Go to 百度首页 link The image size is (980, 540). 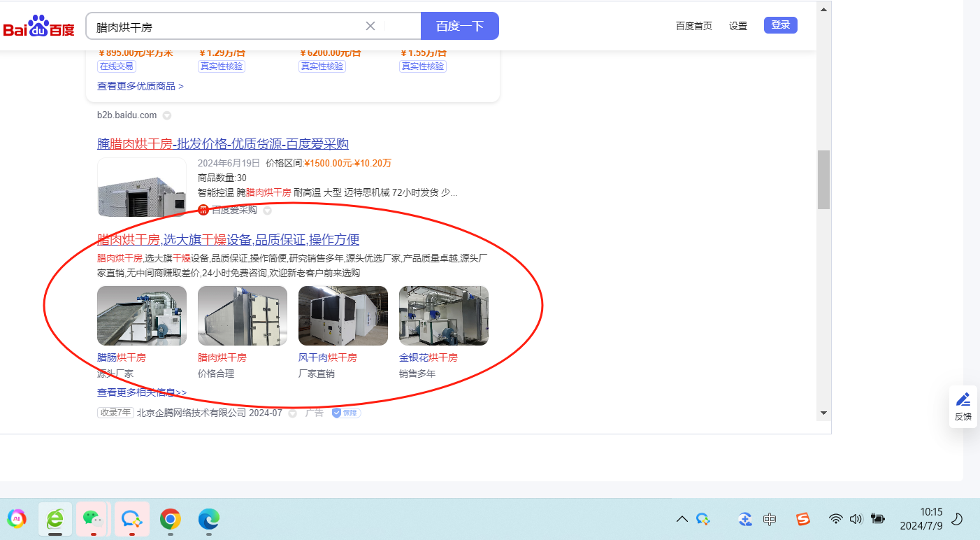(694, 26)
